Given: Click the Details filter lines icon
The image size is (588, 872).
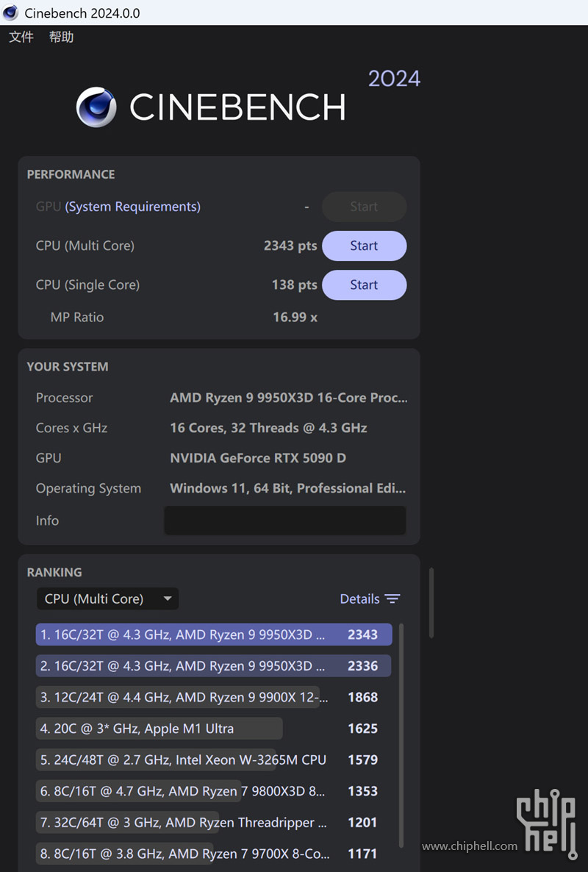Looking at the screenshot, I should [392, 599].
